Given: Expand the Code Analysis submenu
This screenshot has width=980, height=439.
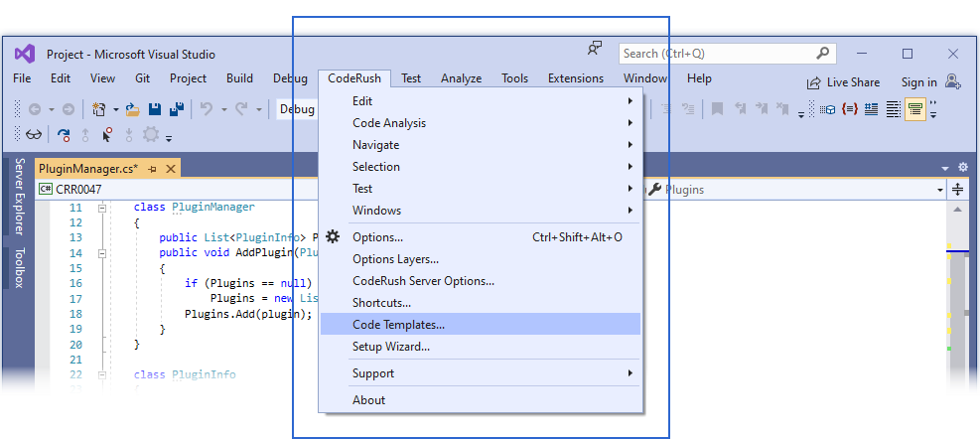Looking at the screenshot, I should tap(480, 122).
